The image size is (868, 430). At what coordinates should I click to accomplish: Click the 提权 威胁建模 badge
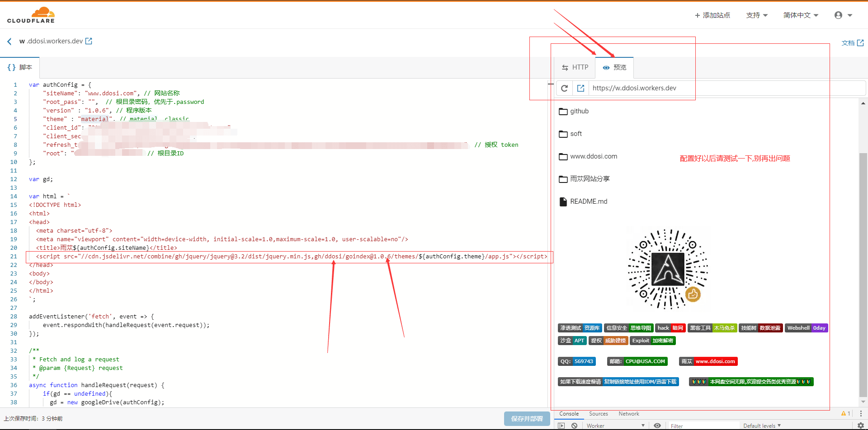(x=609, y=341)
